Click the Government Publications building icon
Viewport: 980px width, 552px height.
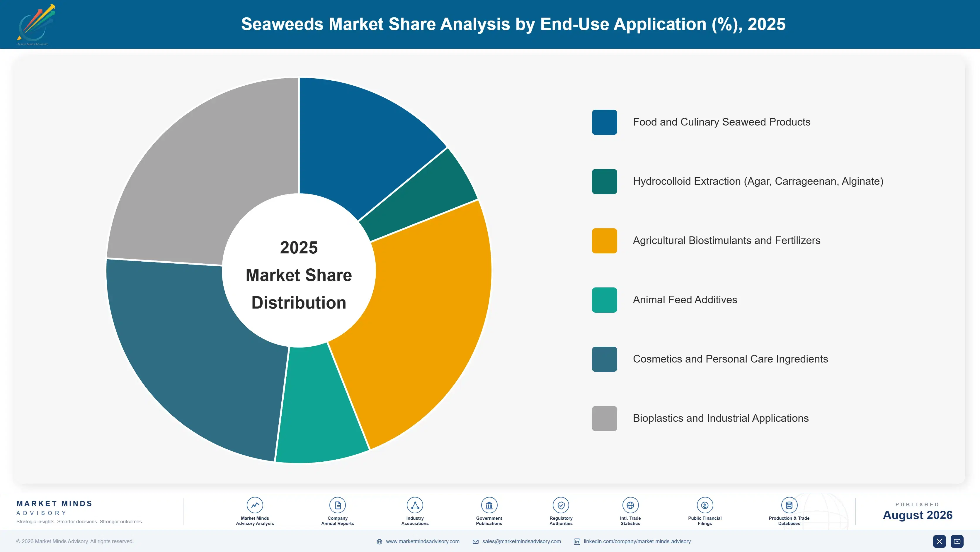(489, 505)
